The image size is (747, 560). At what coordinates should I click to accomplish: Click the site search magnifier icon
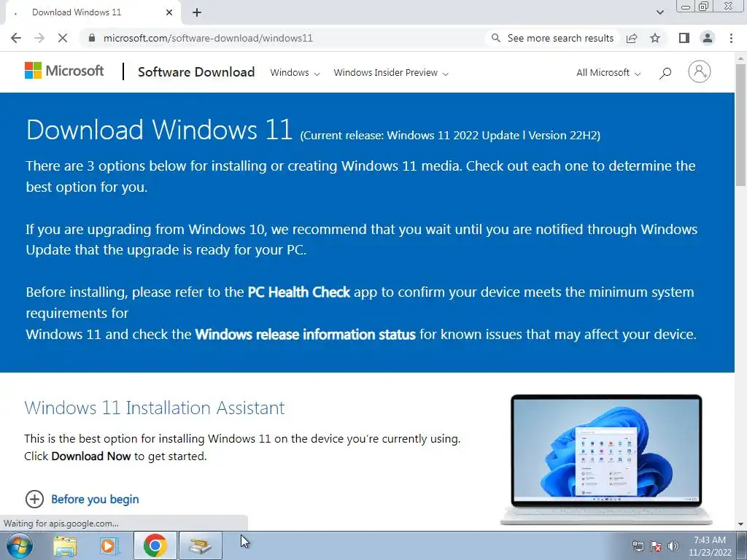click(665, 73)
